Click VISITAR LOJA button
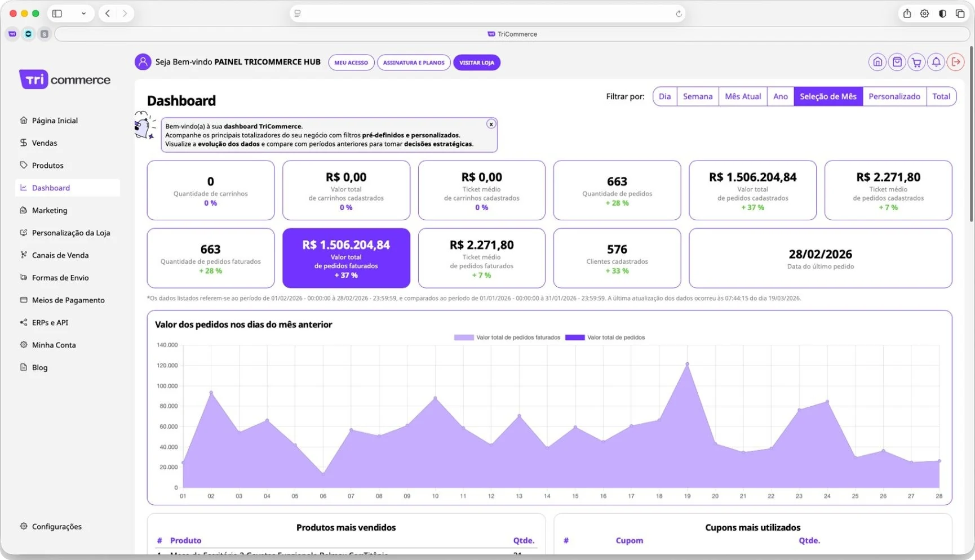The height and width of the screenshot is (560, 975). coord(477,63)
